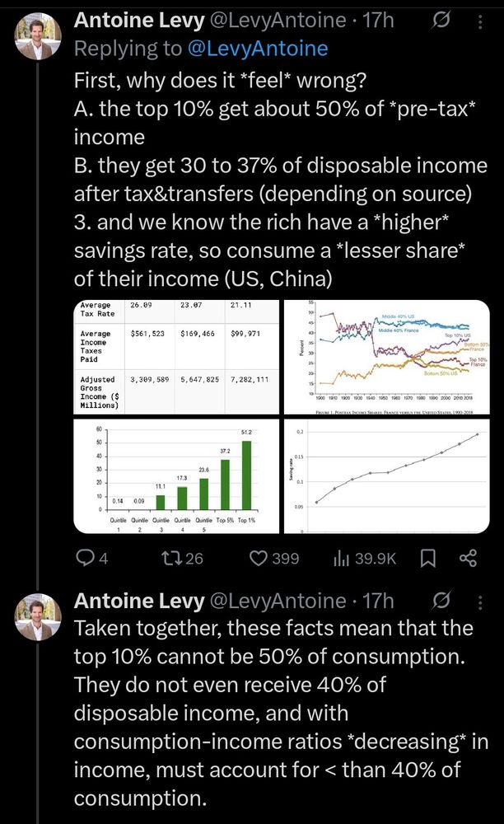View analytics showing 39.9K views
504x824 pixels.
(364, 558)
